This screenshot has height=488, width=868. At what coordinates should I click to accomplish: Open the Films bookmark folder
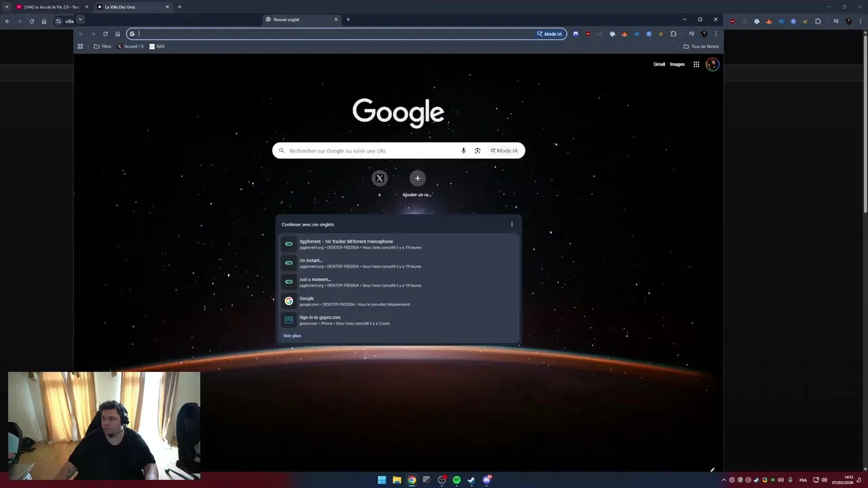[x=102, y=46]
